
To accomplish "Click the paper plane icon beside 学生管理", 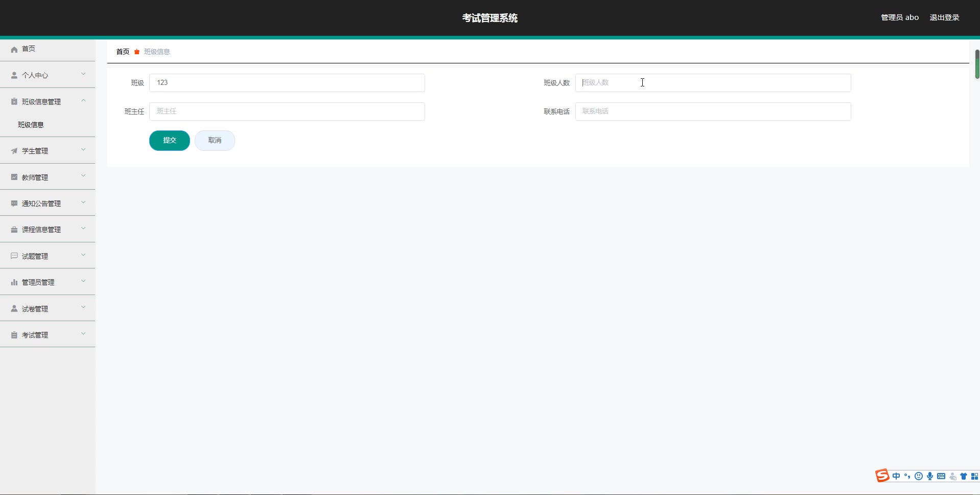I will [14, 151].
